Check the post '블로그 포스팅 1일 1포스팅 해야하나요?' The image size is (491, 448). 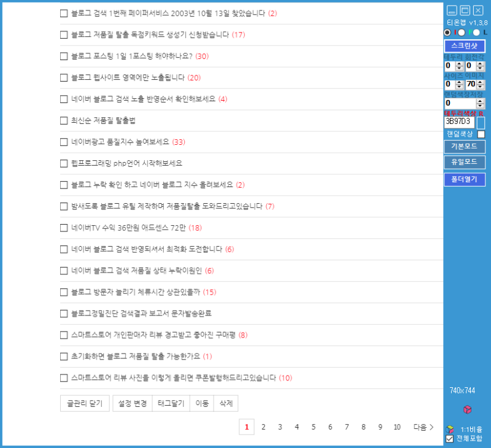[64, 56]
